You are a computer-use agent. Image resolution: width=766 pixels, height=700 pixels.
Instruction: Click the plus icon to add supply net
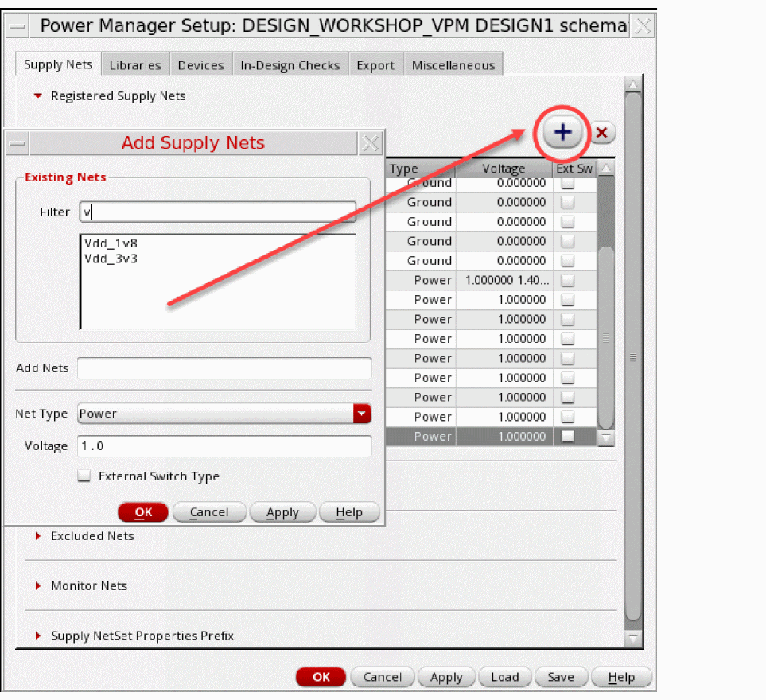click(x=563, y=133)
